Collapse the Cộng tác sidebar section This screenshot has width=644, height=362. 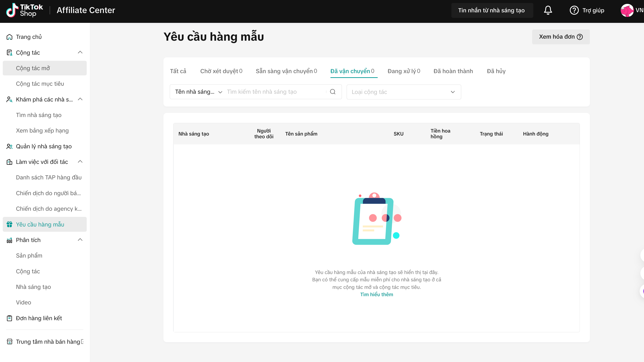[80, 52]
